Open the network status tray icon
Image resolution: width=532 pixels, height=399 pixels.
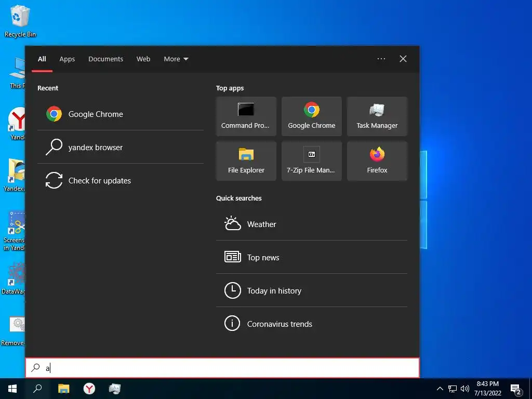[x=453, y=389]
